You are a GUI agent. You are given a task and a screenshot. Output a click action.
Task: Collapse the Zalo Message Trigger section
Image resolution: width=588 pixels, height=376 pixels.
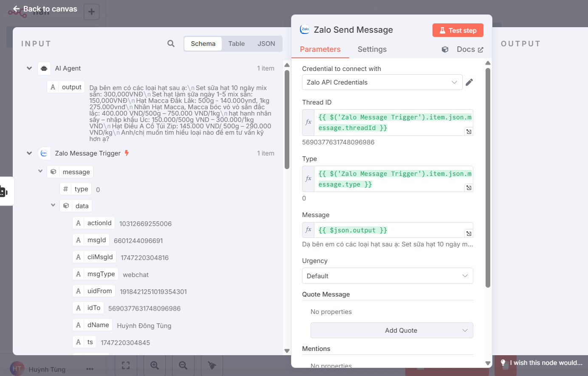(x=29, y=153)
